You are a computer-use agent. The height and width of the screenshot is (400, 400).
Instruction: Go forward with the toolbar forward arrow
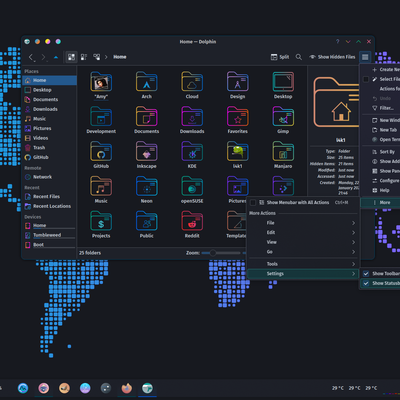coord(43,57)
